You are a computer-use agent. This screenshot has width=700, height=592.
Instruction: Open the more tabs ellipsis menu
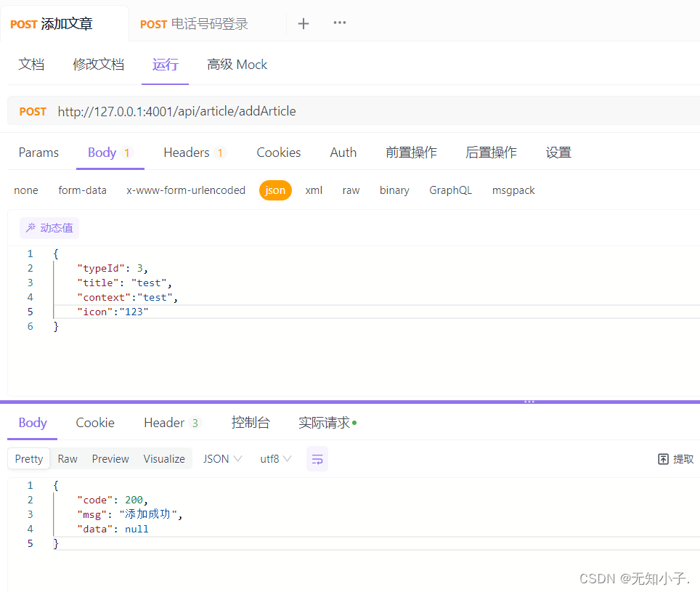point(340,23)
